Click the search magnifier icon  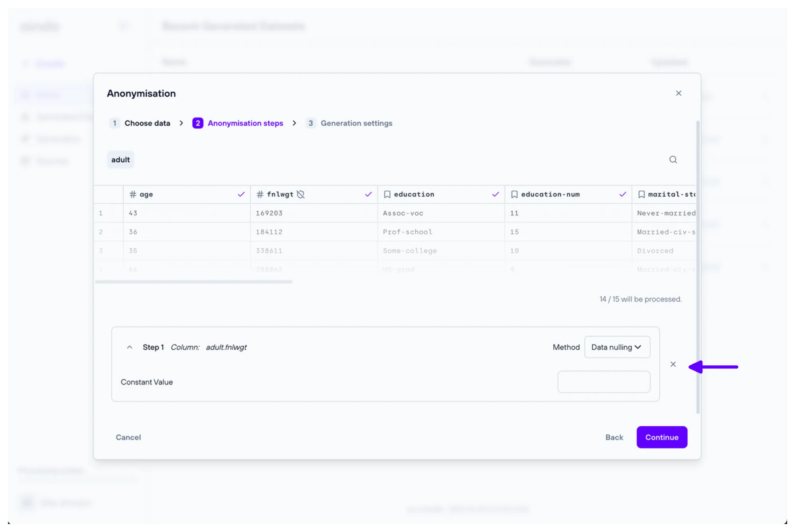(x=673, y=160)
